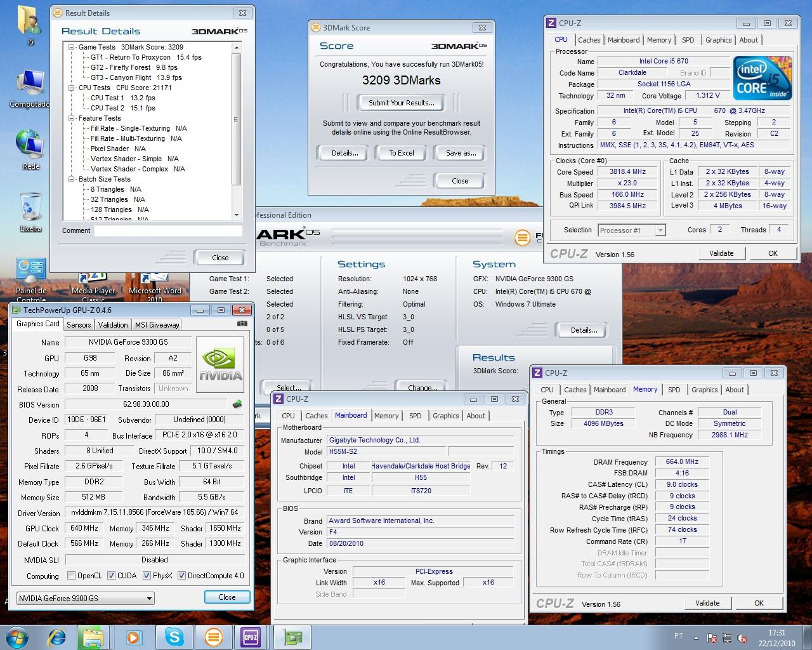
Task: Toggle the OpenCL checkbox in GPU-Z
Action: click(71, 576)
